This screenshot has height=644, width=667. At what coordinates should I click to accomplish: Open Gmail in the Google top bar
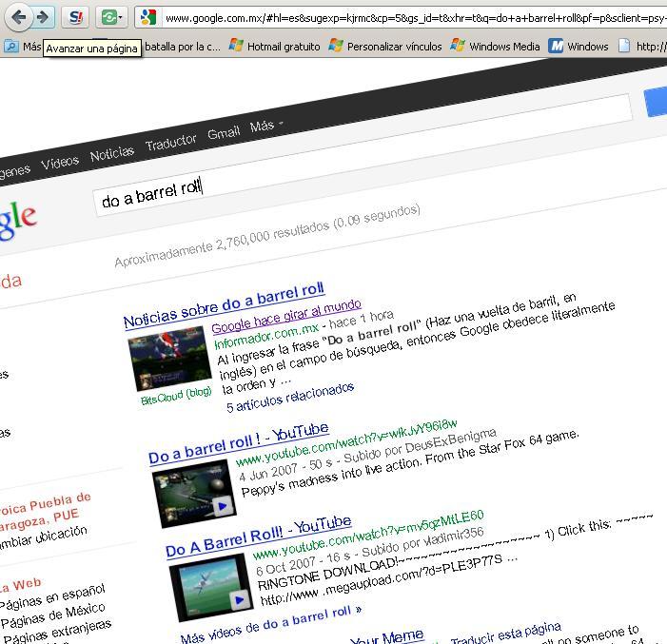[224, 132]
